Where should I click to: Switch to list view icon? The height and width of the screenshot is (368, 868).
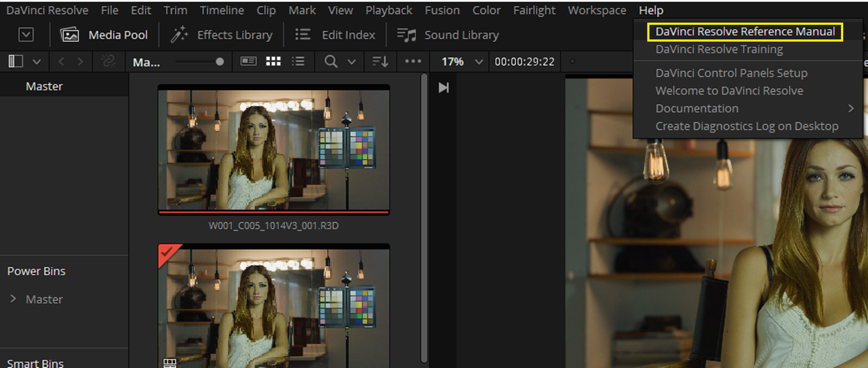(298, 62)
